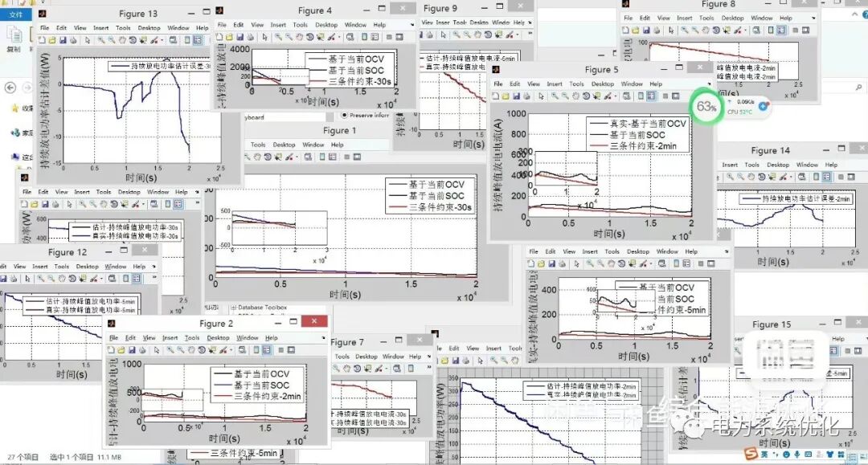Open Help menu in Figure 12
868x465 pixels.
[x=139, y=267]
